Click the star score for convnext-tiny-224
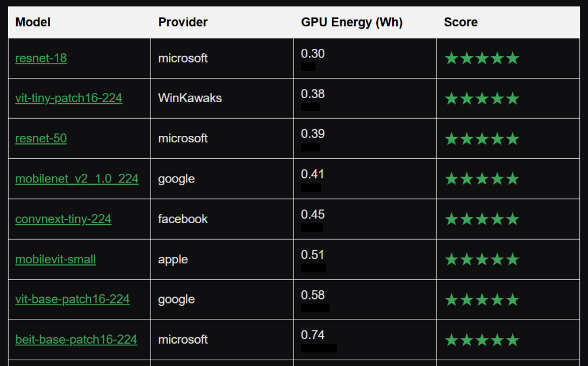Image resolution: width=588 pixels, height=366 pixels. tap(482, 219)
